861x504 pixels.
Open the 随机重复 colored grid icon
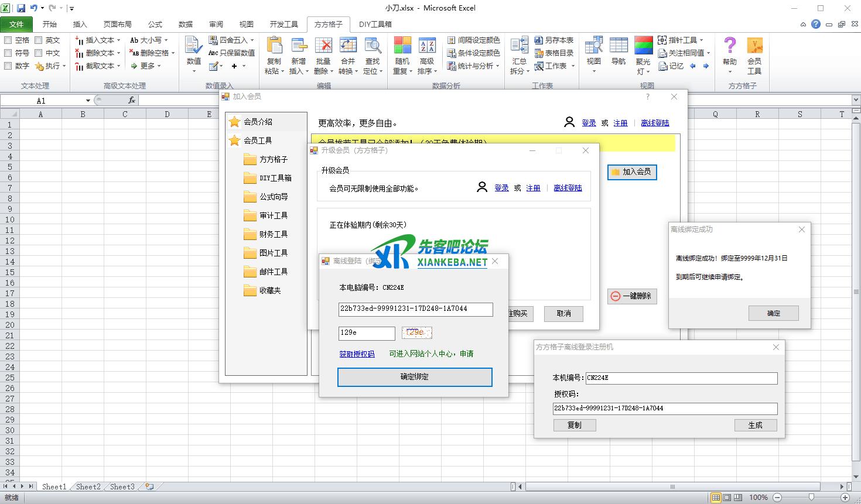click(402, 46)
